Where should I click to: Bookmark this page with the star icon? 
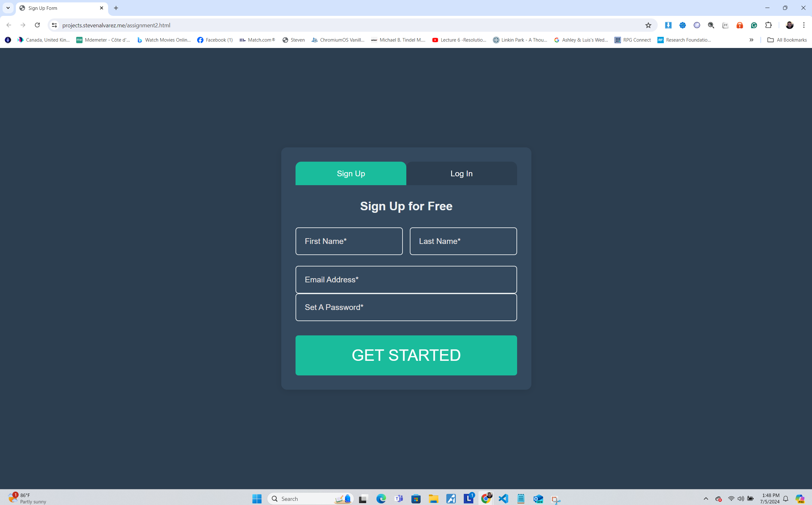click(x=649, y=25)
